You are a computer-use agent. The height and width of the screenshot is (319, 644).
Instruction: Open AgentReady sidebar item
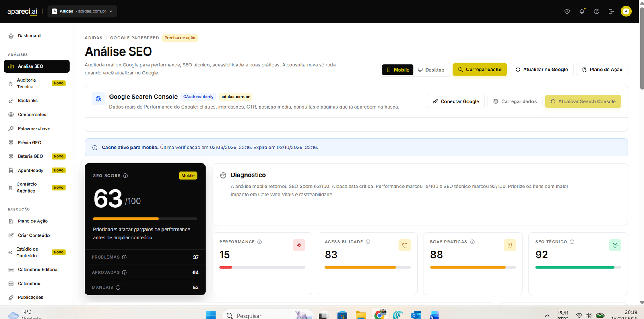[x=37, y=171]
